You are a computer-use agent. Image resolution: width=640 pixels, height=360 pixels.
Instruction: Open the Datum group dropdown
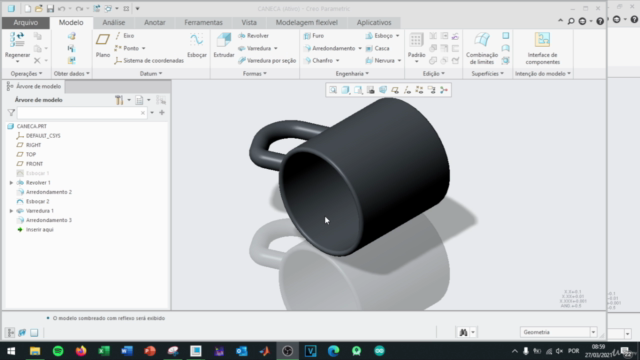(151, 73)
